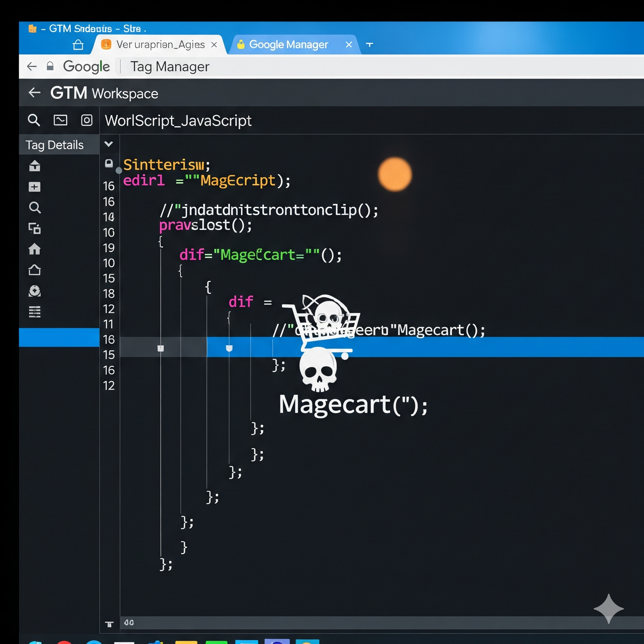The width and height of the screenshot is (644, 644).
Task: Click the upload box sidebar icon
Action: point(35,166)
